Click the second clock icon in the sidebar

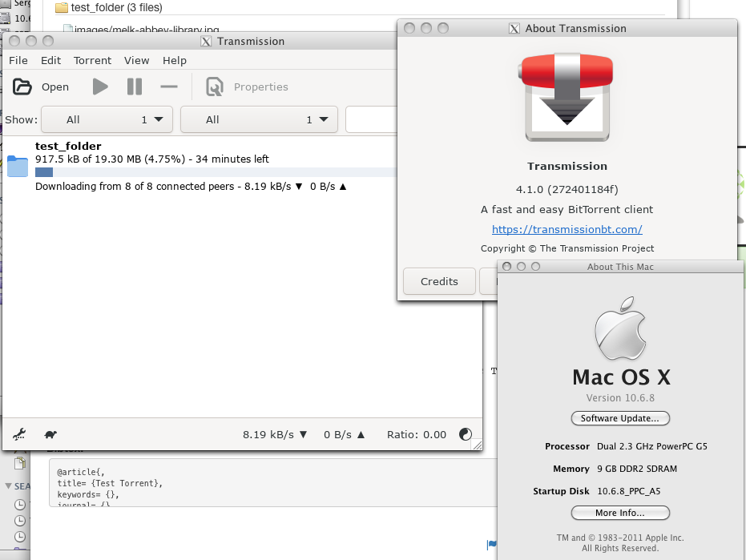[x=19, y=521]
